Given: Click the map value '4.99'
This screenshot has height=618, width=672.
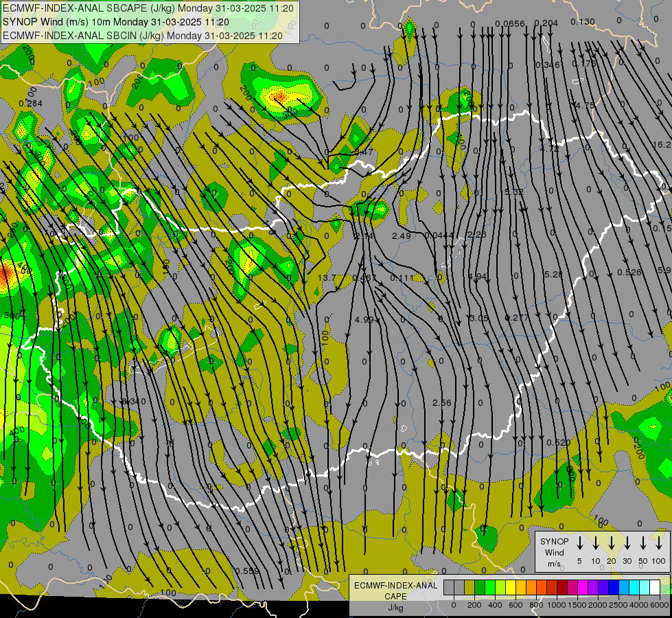Looking at the screenshot, I should [x=364, y=319].
